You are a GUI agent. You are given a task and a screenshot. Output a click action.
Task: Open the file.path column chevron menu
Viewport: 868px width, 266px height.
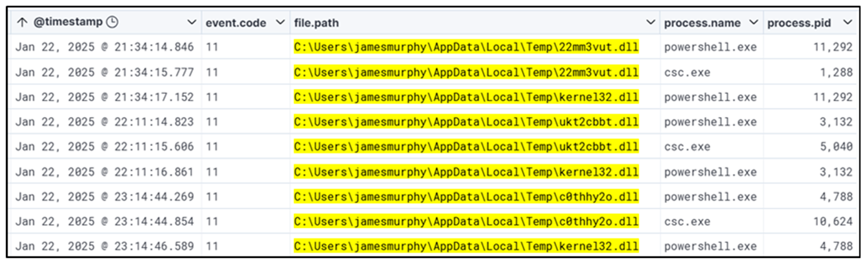tap(650, 23)
